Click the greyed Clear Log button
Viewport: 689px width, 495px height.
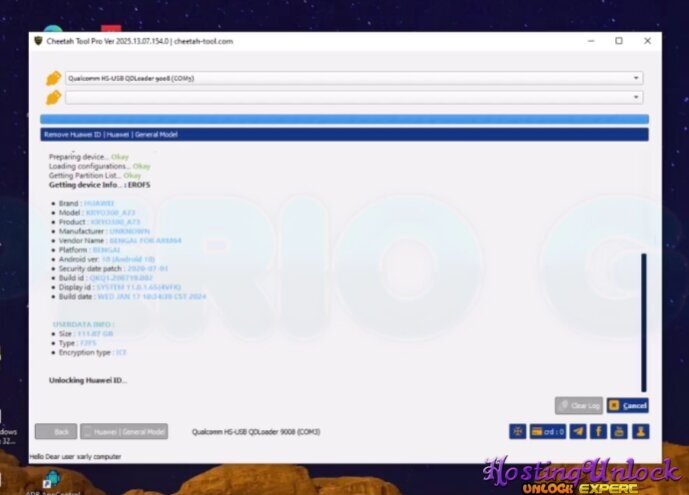click(x=579, y=405)
